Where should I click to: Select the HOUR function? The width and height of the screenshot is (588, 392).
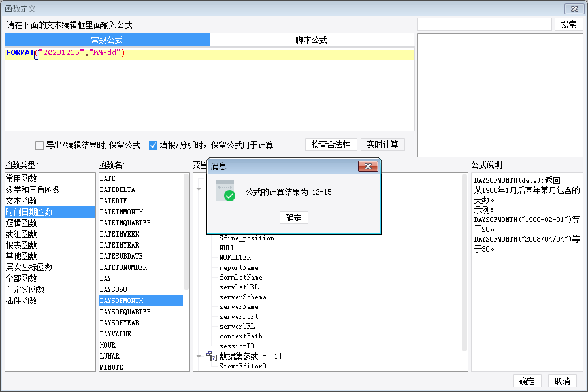tap(141, 345)
